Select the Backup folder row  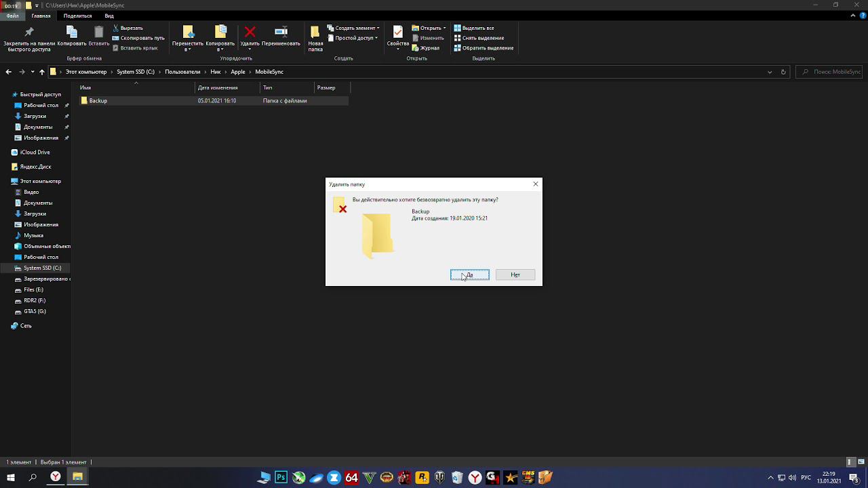click(213, 100)
